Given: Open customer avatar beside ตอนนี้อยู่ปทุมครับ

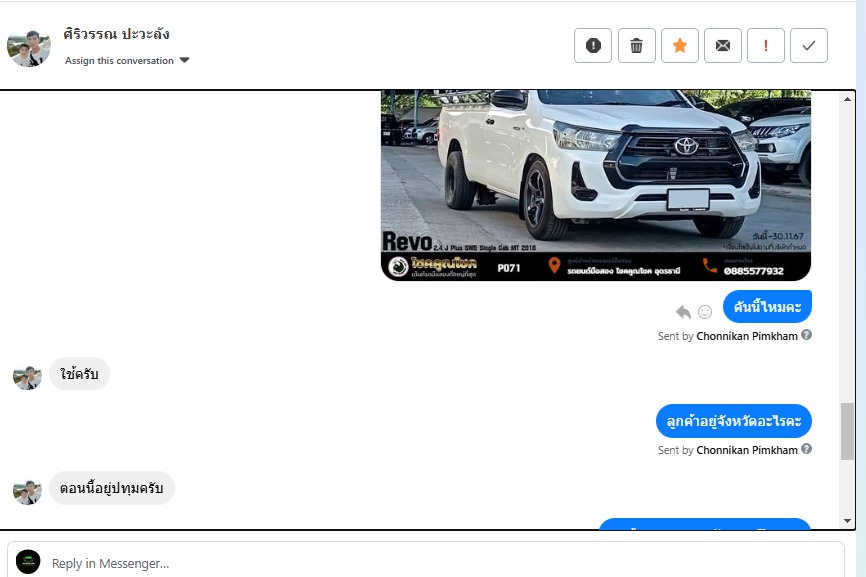Looking at the screenshot, I should pyautogui.click(x=27, y=492).
